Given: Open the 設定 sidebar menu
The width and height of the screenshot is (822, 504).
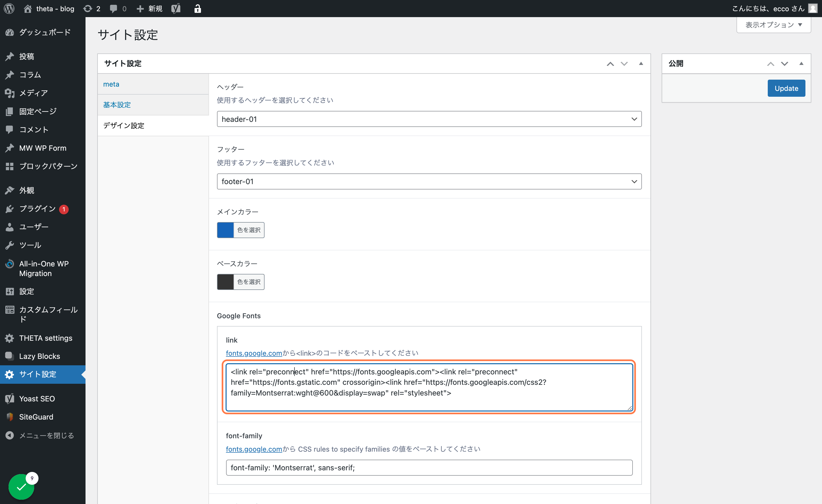Looking at the screenshot, I should pyautogui.click(x=43, y=291).
